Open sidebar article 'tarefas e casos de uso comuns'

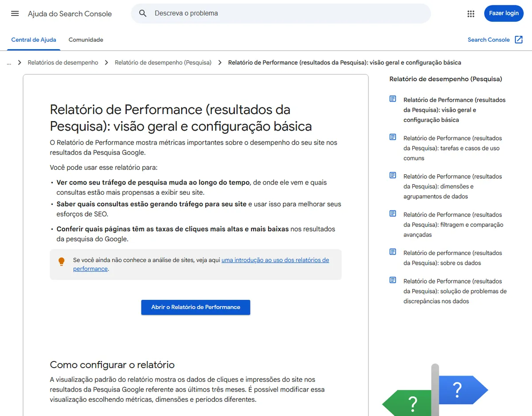453,148
